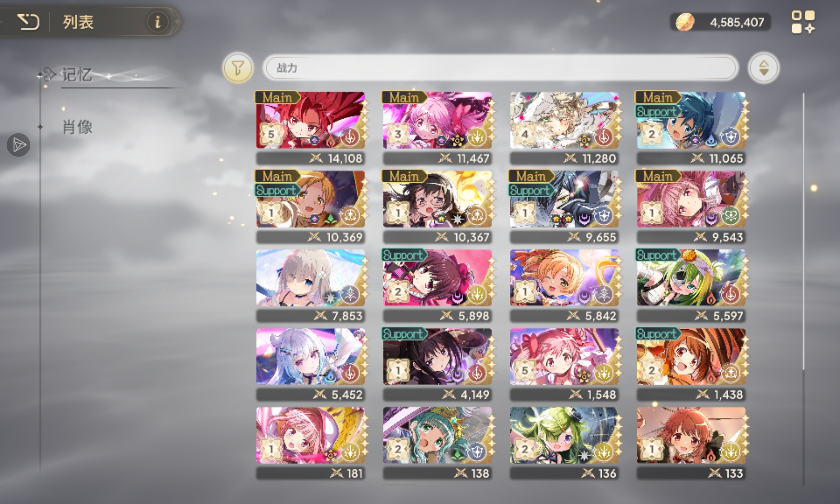The width and height of the screenshot is (840, 504).
Task: Expand the side panel arrow button
Action: pyautogui.click(x=18, y=145)
